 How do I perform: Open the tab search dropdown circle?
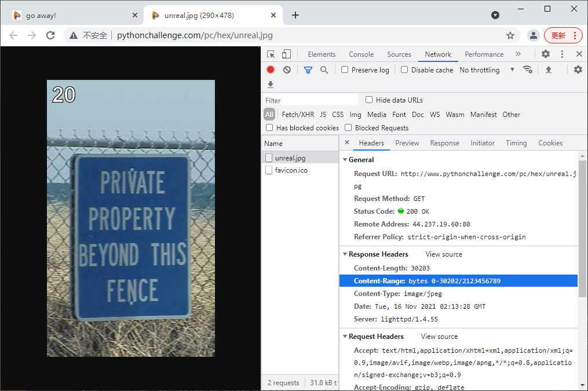tap(495, 15)
